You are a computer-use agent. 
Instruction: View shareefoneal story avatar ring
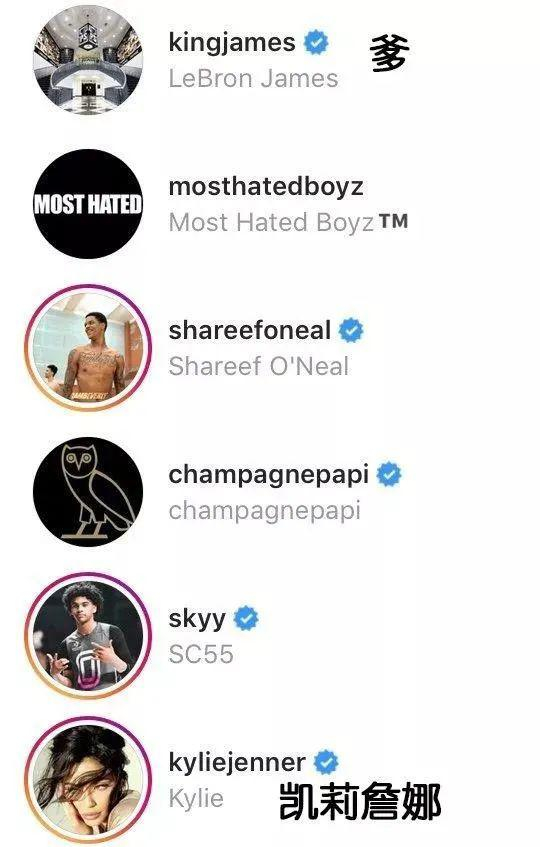[x=88, y=348]
